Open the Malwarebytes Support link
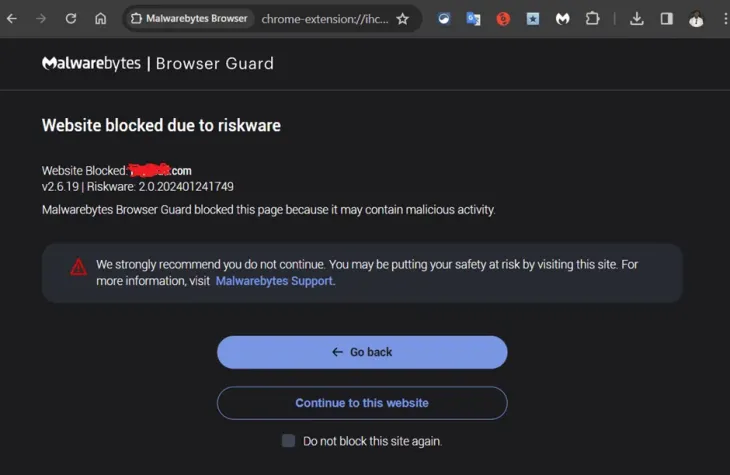The height and width of the screenshot is (475, 730). [x=274, y=281]
